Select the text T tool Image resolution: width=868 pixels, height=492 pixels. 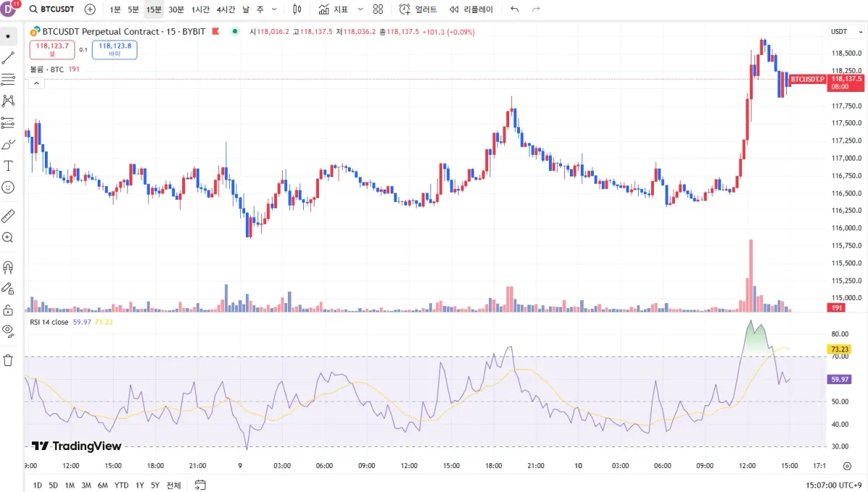pyautogui.click(x=8, y=166)
